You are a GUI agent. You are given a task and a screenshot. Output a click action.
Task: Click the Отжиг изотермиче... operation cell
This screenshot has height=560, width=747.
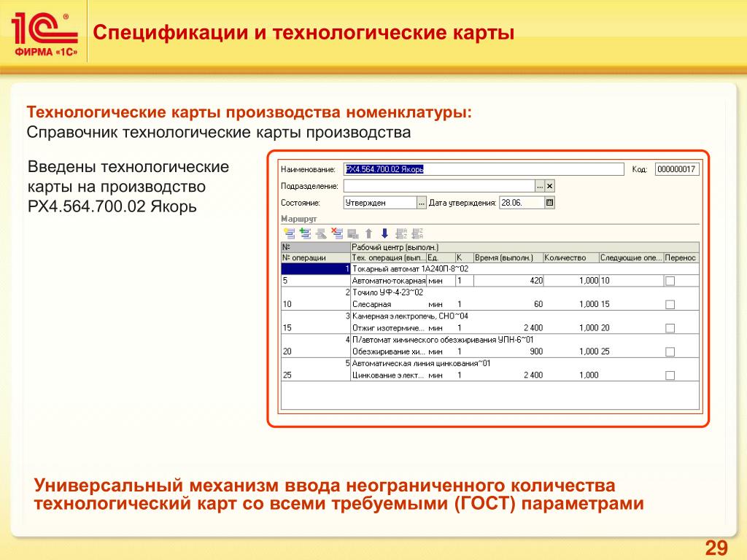click(388, 328)
